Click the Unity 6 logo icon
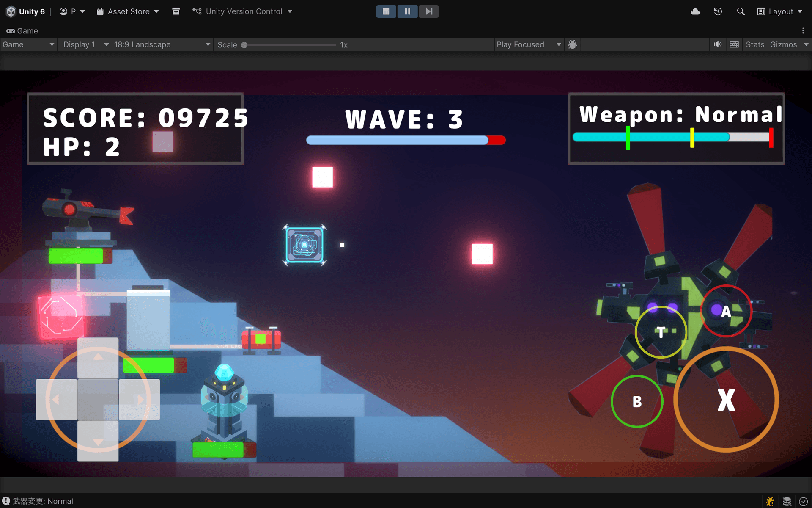The height and width of the screenshot is (508, 812). [11, 11]
